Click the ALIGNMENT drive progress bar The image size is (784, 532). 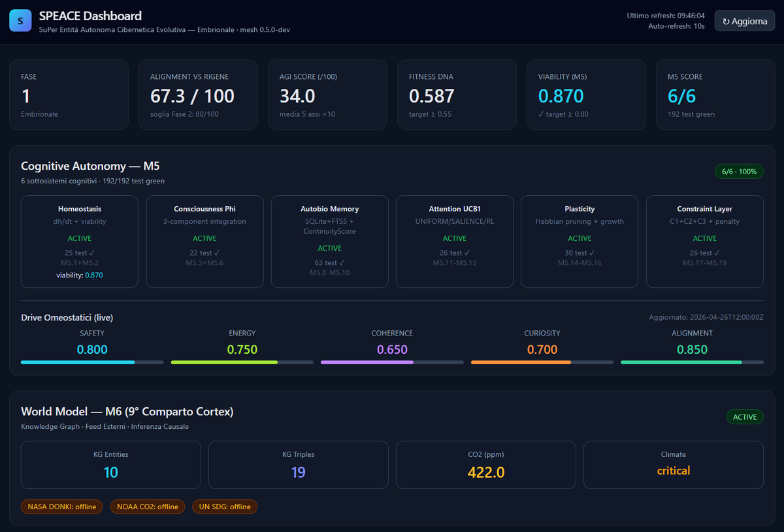point(692,362)
